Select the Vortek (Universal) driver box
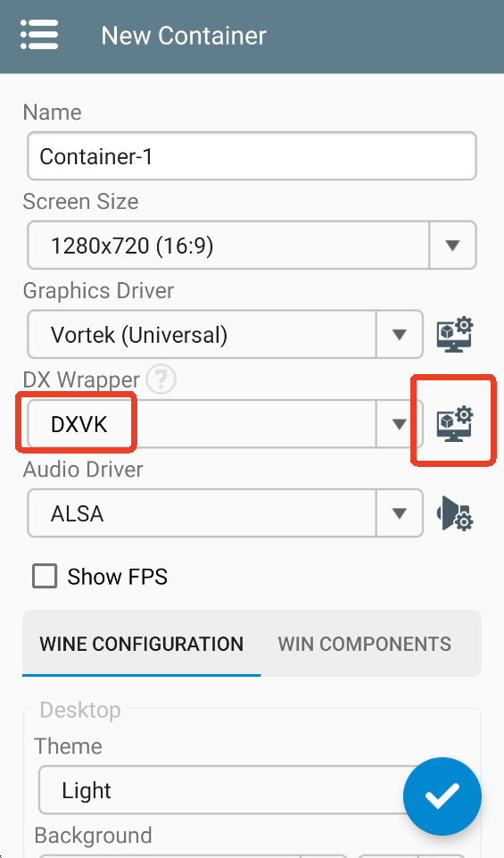Viewport: 504px width, 858px height. pos(225,334)
